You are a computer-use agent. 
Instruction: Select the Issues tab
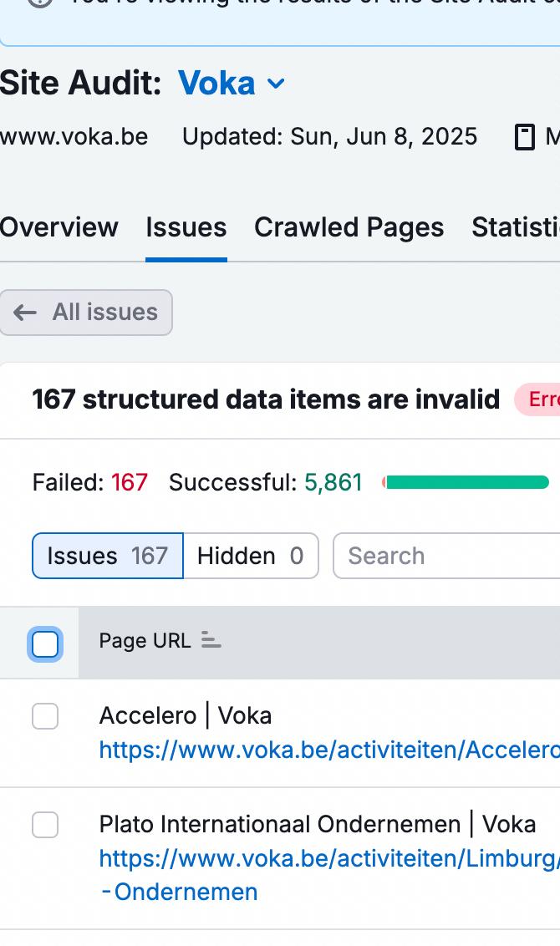coord(186,227)
